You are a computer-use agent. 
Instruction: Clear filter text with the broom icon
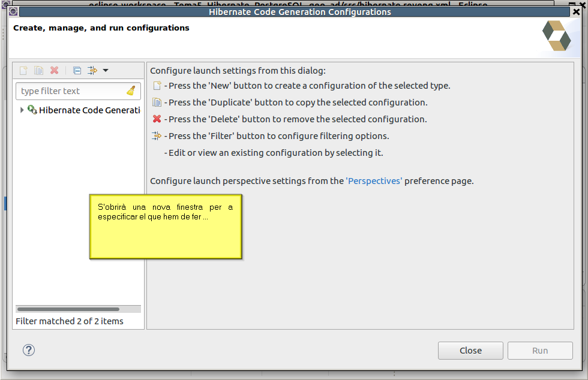click(x=131, y=91)
